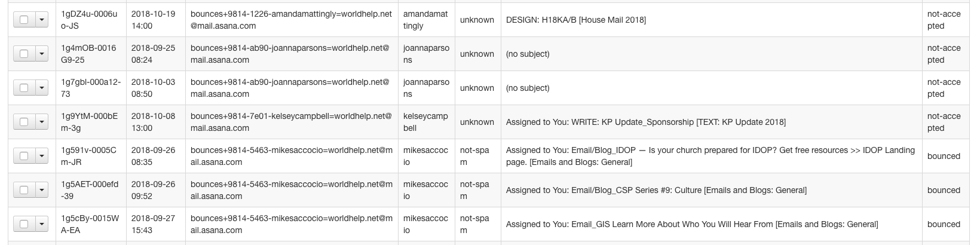The height and width of the screenshot is (245, 980).
Task: Tick checkbox for message 1g4mOB-0016G9-25
Action: [24, 54]
